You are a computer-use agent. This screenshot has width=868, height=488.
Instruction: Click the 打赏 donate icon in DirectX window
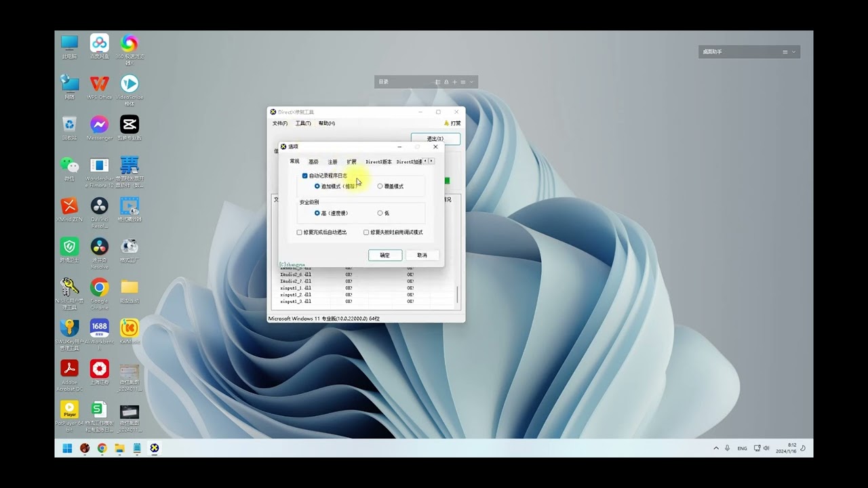point(452,123)
